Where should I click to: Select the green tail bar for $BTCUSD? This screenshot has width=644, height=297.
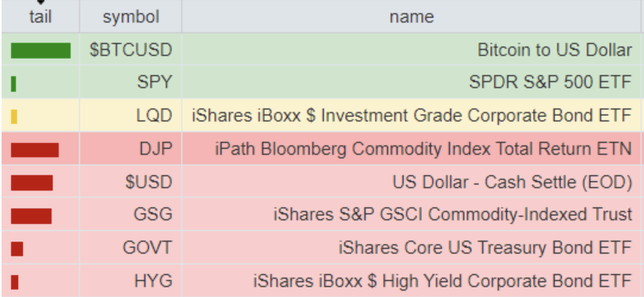point(40,50)
